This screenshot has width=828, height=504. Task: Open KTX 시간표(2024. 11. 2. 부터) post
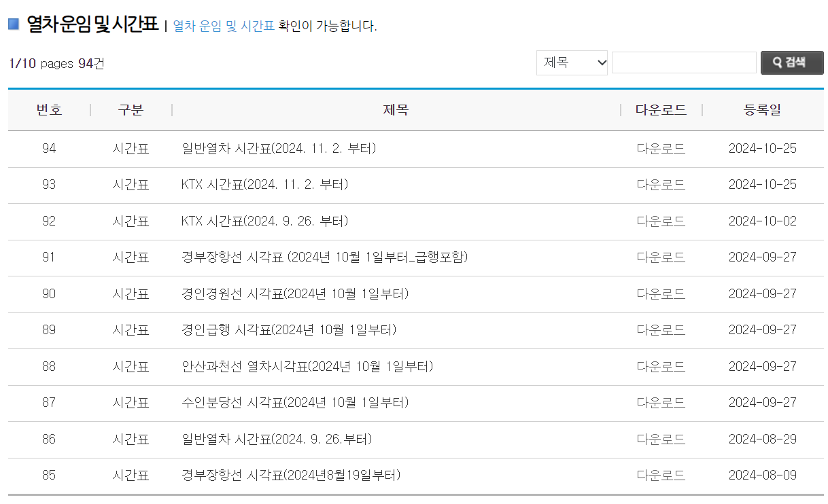265,185
